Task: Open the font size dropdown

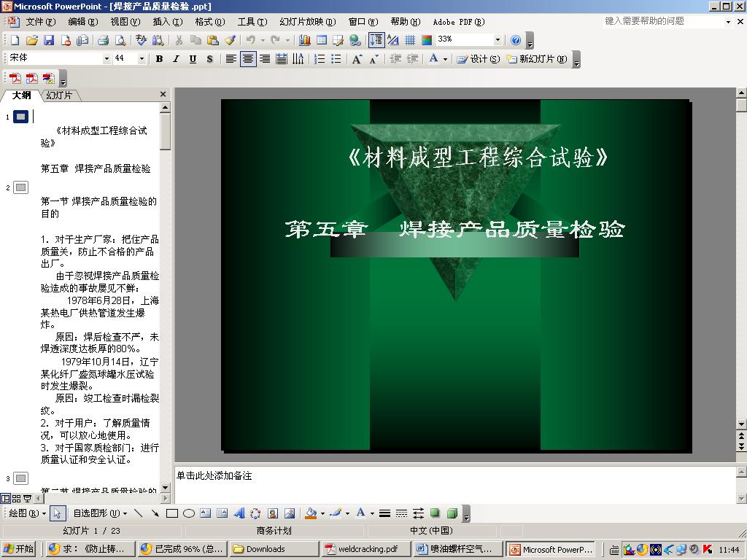Action: click(142, 59)
